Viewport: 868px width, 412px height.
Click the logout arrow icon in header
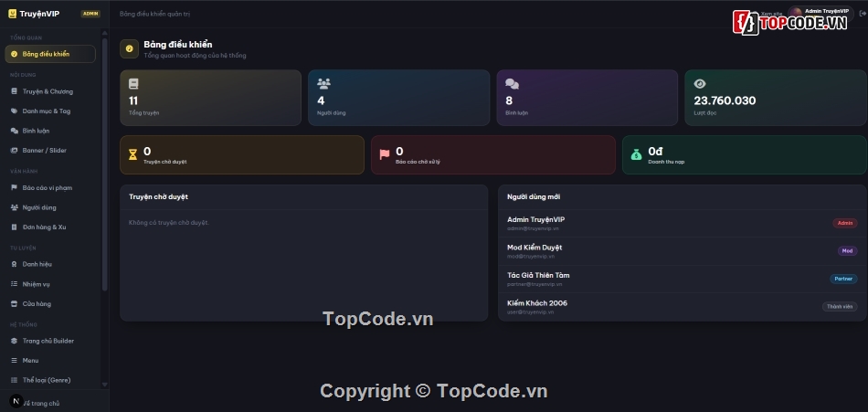(863, 14)
